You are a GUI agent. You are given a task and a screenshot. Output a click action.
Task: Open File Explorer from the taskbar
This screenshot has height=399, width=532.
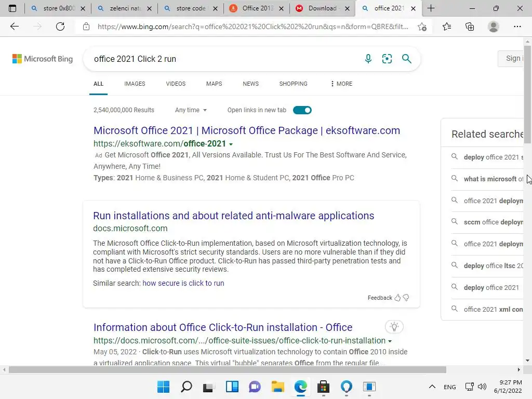[277, 387]
